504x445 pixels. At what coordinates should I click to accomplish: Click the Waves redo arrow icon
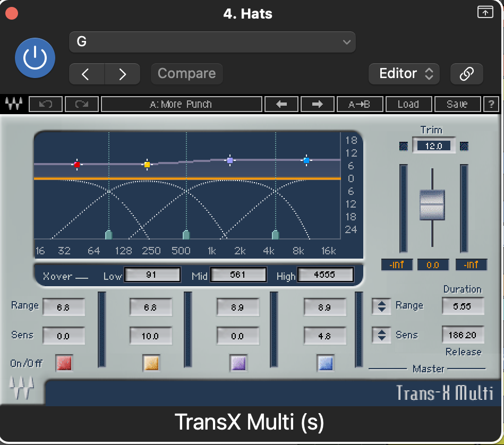82,104
